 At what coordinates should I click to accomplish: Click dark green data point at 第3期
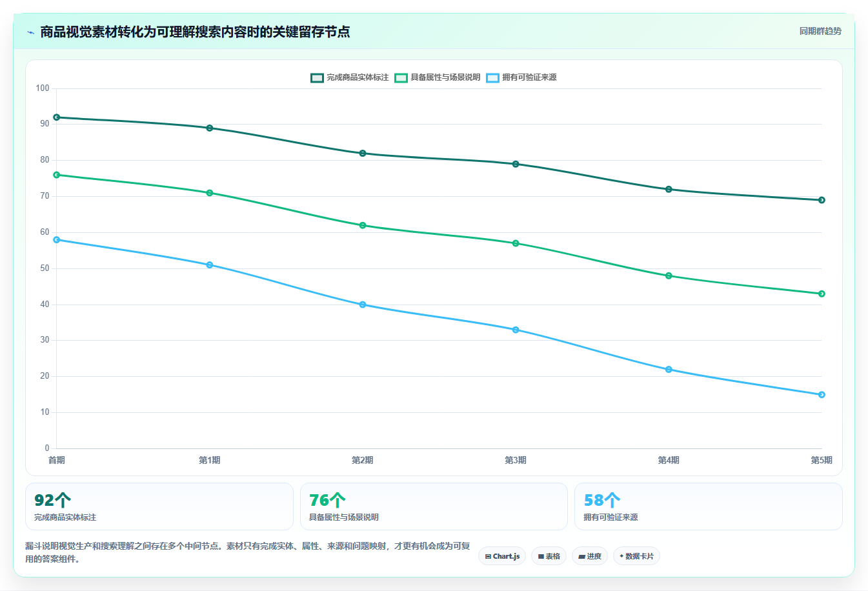[516, 164]
